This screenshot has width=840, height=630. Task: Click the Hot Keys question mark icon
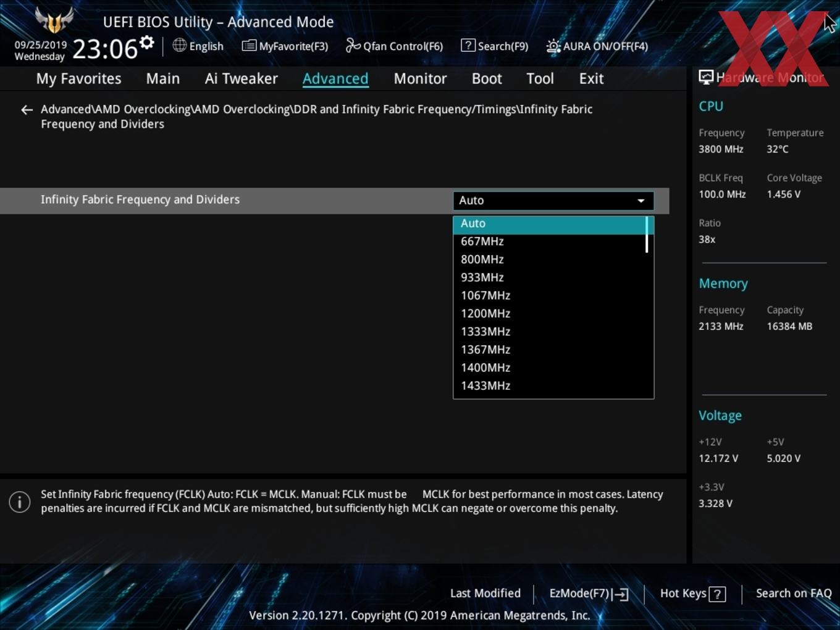pyautogui.click(x=717, y=594)
